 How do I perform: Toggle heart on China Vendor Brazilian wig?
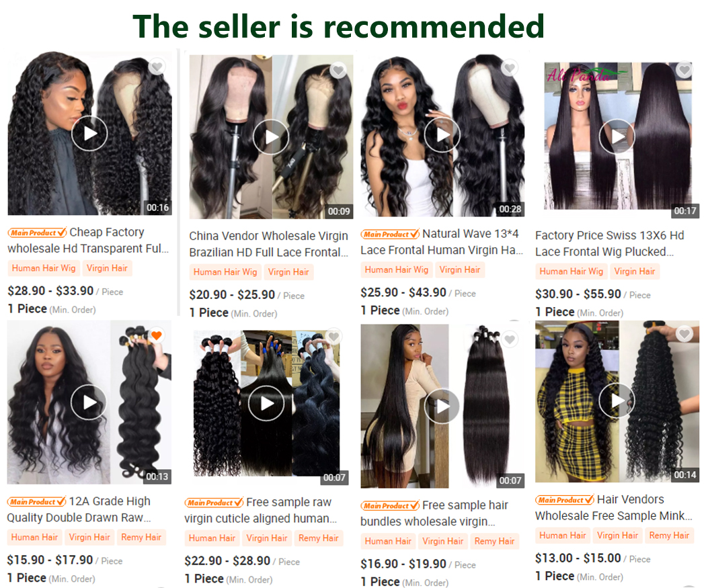pos(338,70)
